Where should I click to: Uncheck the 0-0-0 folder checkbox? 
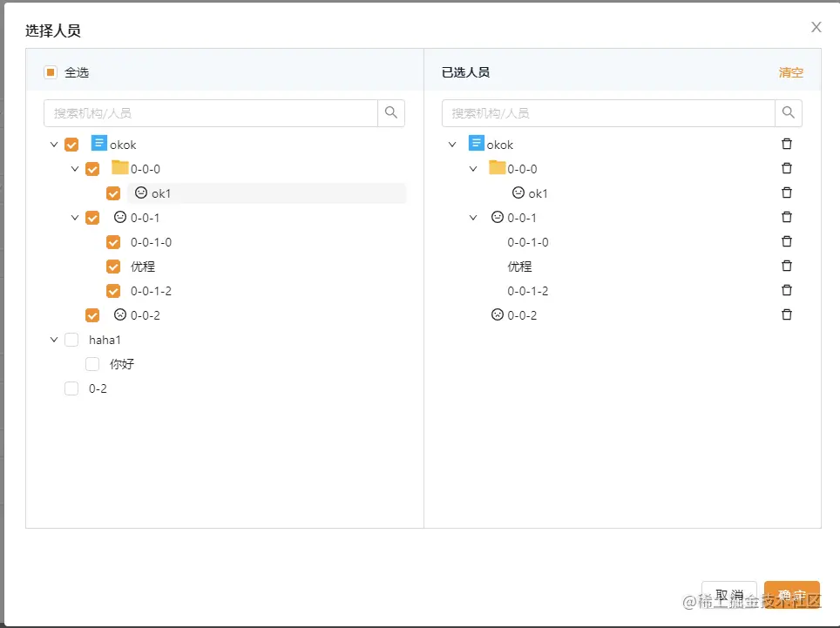[x=92, y=169]
